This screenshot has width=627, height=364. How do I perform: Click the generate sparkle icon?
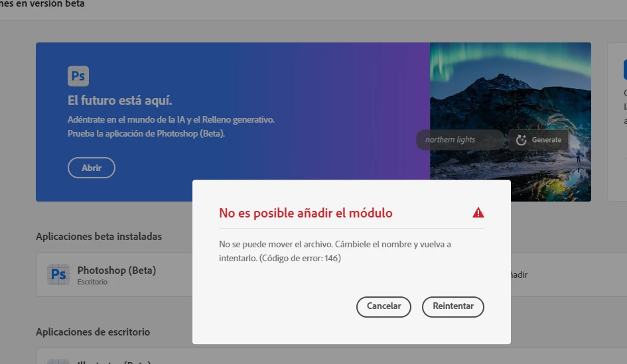[x=521, y=140]
